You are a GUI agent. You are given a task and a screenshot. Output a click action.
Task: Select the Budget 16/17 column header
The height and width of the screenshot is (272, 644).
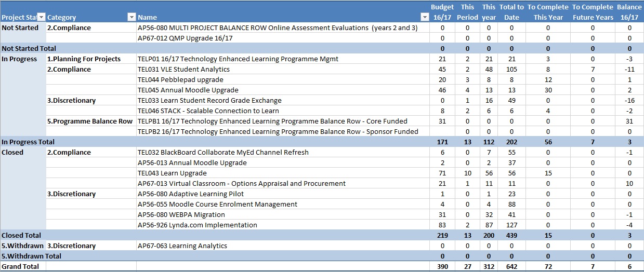tap(442, 12)
